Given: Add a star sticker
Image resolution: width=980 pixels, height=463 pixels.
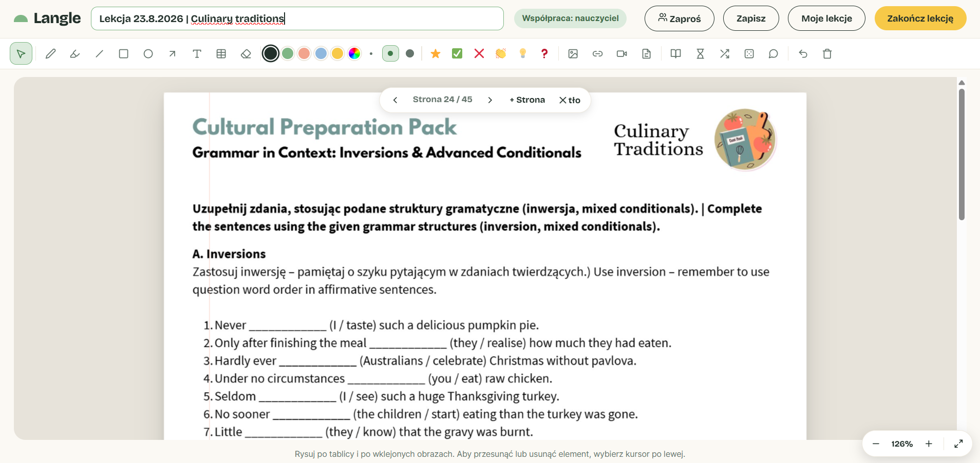Looking at the screenshot, I should pos(436,53).
